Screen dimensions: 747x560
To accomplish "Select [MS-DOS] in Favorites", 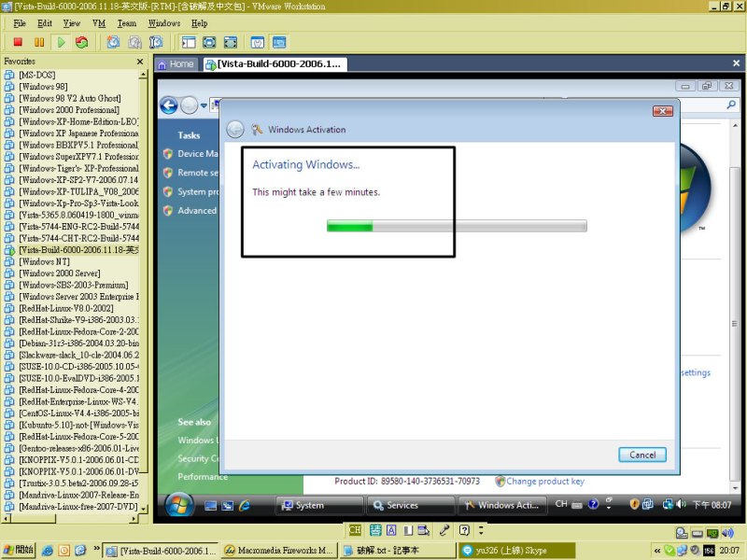I will point(37,75).
